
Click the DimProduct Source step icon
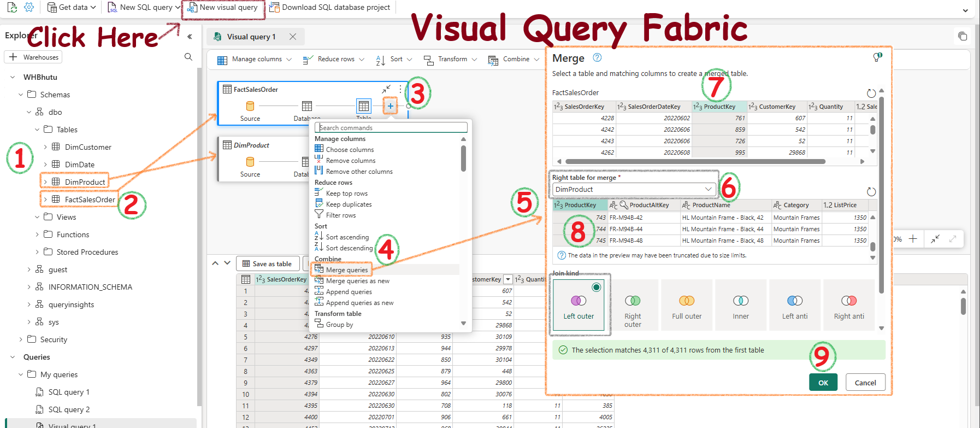[250, 162]
